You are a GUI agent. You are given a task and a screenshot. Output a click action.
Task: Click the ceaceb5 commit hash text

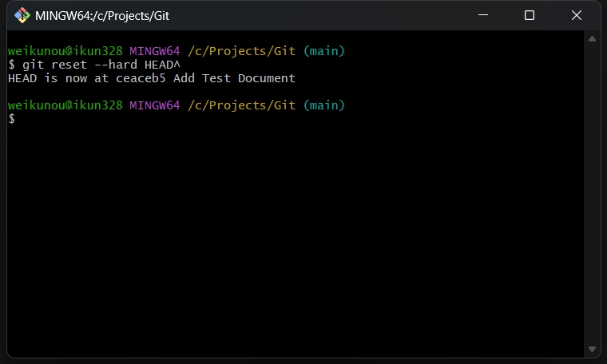tap(141, 78)
